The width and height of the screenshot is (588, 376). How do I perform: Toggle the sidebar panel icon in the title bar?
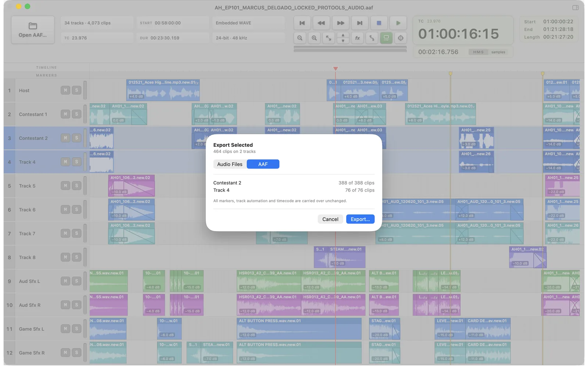pyautogui.click(x=576, y=7)
